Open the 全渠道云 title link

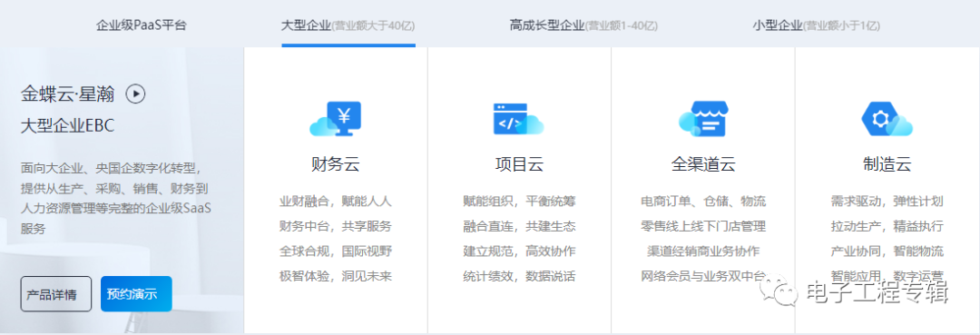(703, 164)
